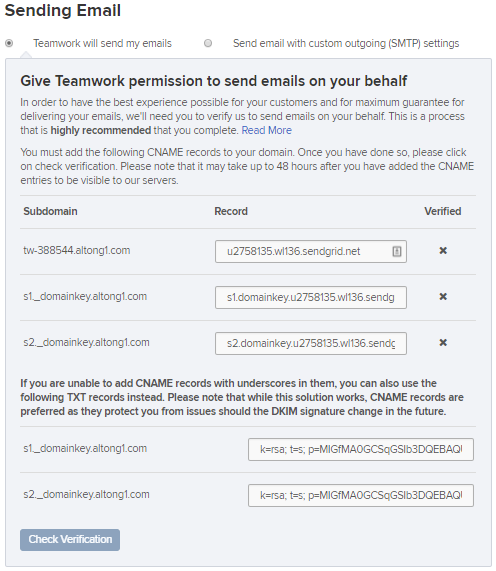Click the s1.domainkey CNAME record field
This screenshot has width=496, height=571.
tap(311, 298)
